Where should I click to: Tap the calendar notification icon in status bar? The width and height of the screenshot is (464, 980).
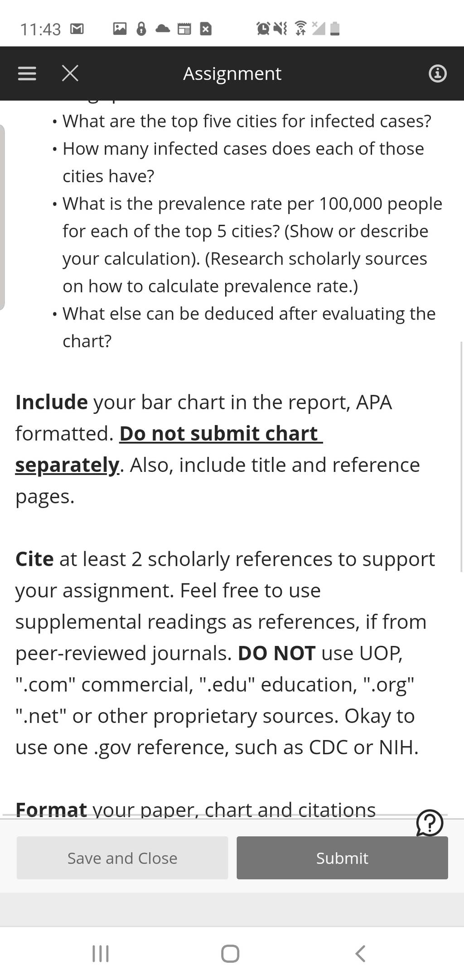(x=184, y=29)
